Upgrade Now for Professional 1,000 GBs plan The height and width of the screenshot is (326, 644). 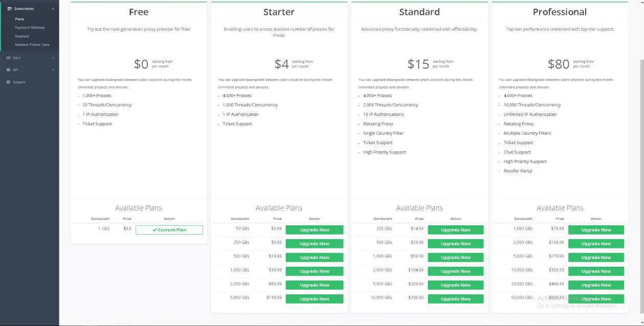(x=595, y=229)
